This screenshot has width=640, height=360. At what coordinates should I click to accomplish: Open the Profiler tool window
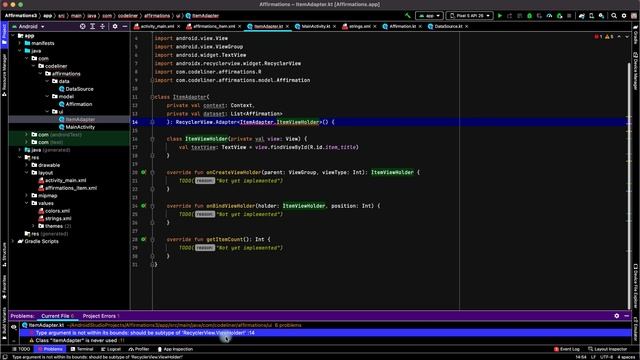click(x=139, y=349)
